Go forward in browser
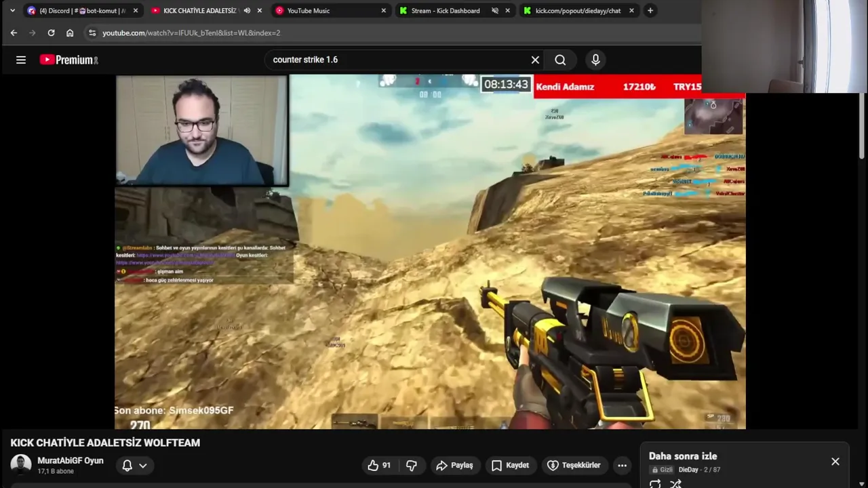 [32, 33]
